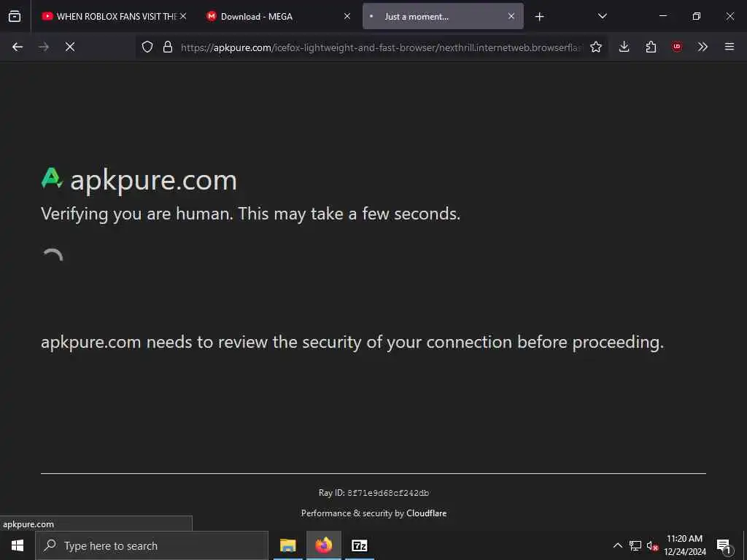This screenshot has height=560, width=747.
Task: Show site security padlock information
Action: tap(168, 47)
